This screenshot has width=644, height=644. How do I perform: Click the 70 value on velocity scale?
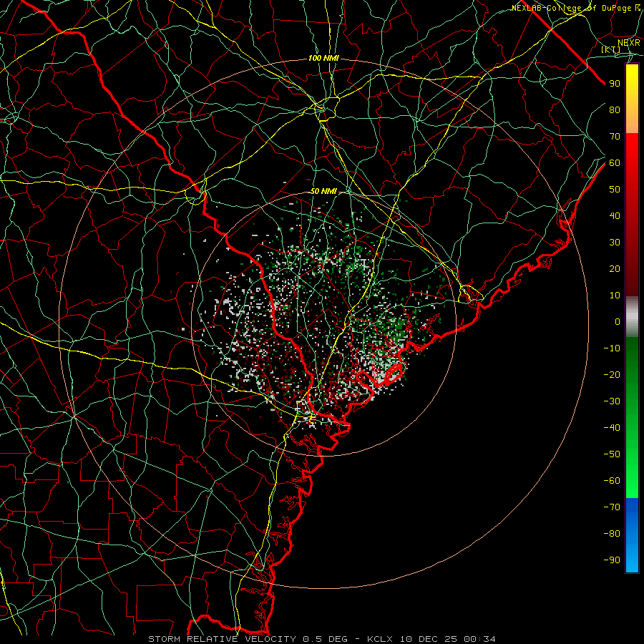point(615,137)
